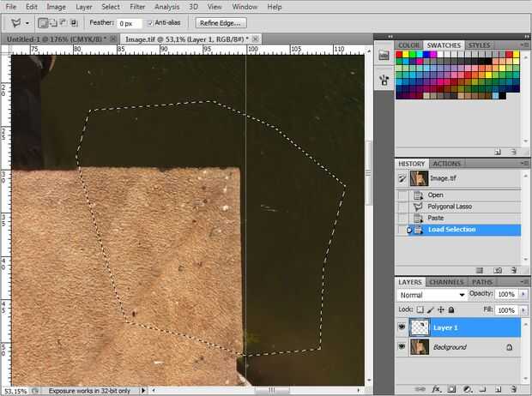Viewport: 532px width, 396px height.
Task: Select the Subtract from selection mode icon
Action: (63, 23)
